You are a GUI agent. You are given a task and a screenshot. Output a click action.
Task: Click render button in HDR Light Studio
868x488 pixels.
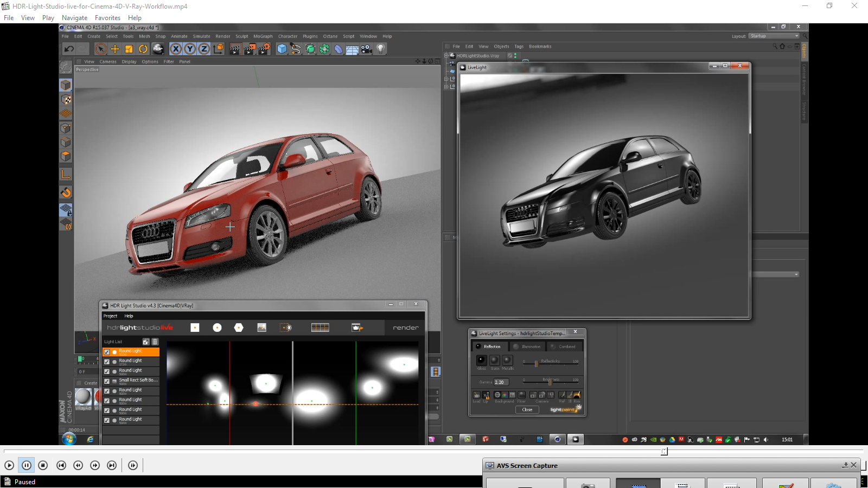(406, 328)
